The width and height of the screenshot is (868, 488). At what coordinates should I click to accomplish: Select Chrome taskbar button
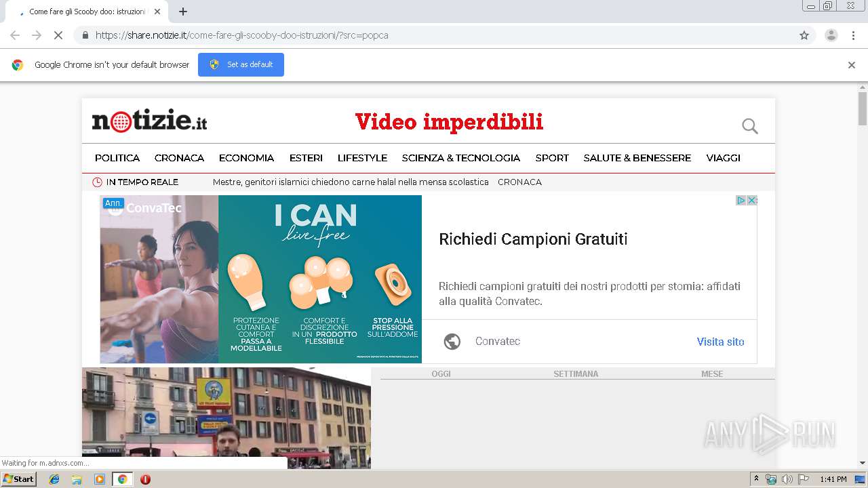coord(122,479)
